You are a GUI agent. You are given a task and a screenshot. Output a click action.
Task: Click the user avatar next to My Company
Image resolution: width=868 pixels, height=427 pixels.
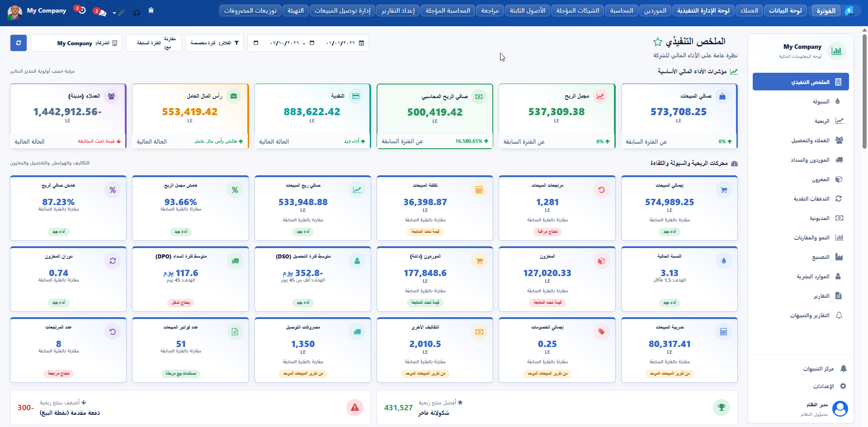tap(15, 12)
